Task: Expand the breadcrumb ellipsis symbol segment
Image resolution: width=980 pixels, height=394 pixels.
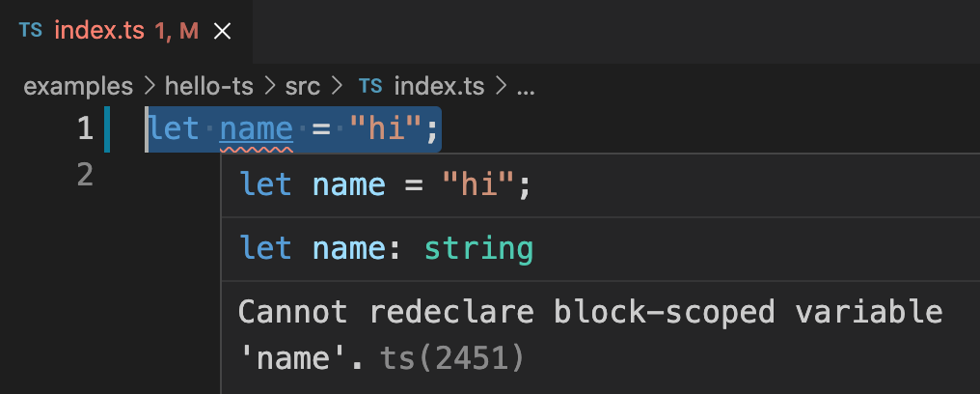Action: point(525,87)
